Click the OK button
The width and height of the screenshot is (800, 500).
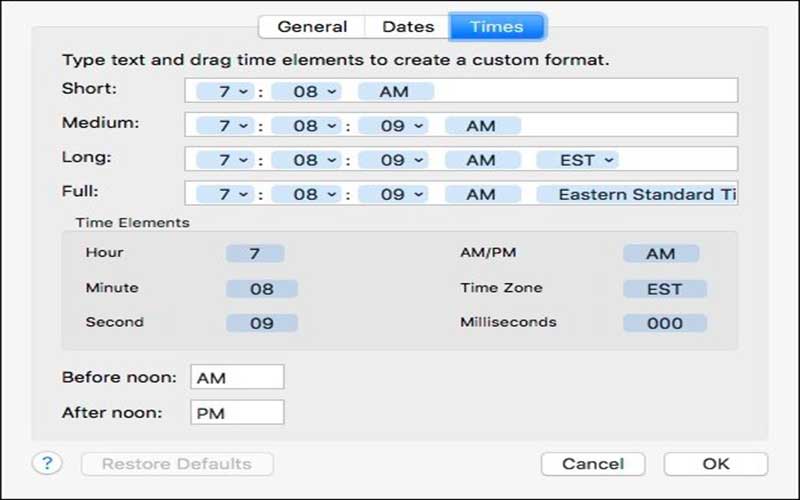pos(715,464)
